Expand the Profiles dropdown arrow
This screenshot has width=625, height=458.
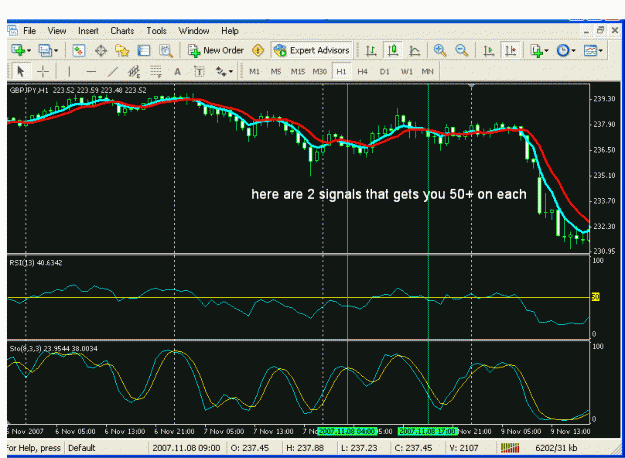click(x=56, y=51)
